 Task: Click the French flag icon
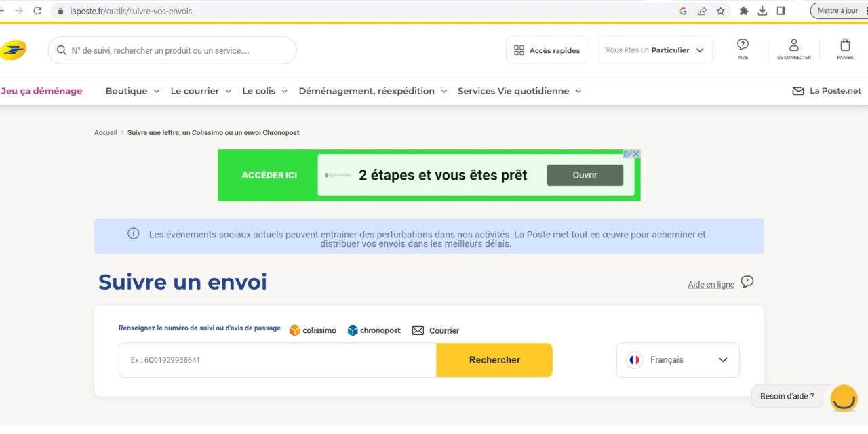click(635, 360)
